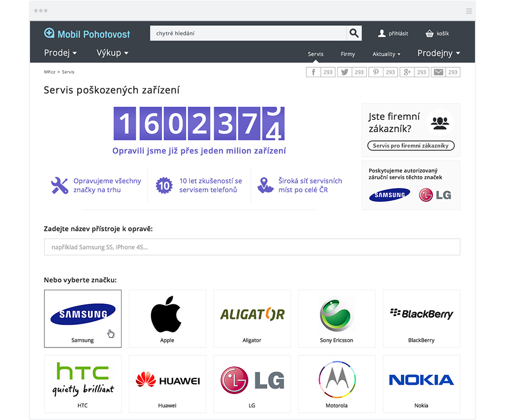Viewport: 505px width, 420px height.
Task: Open the Prodejny dropdown menu
Action: click(x=439, y=53)
